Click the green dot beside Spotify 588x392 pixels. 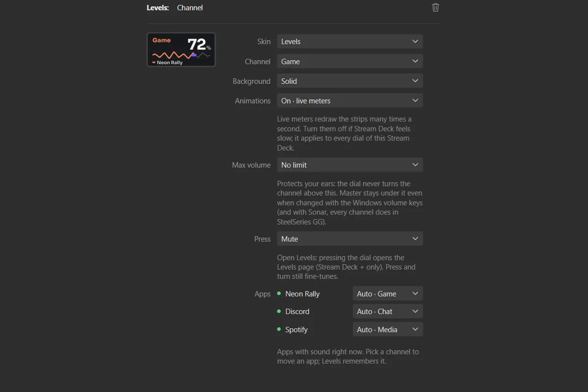click(x=279, y=329)
